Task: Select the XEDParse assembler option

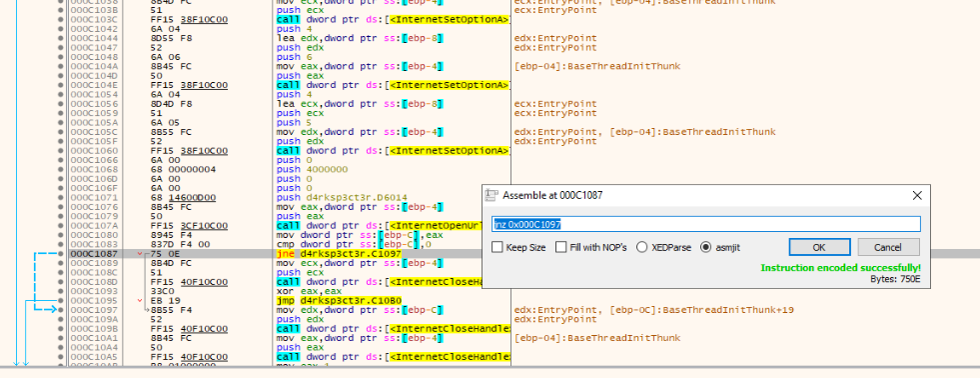Action: (x=663, y=247)
